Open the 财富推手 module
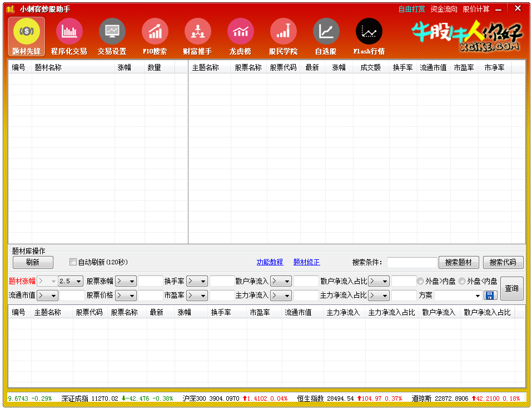Viewport: 532px width, 409px height. pos(197,36)
